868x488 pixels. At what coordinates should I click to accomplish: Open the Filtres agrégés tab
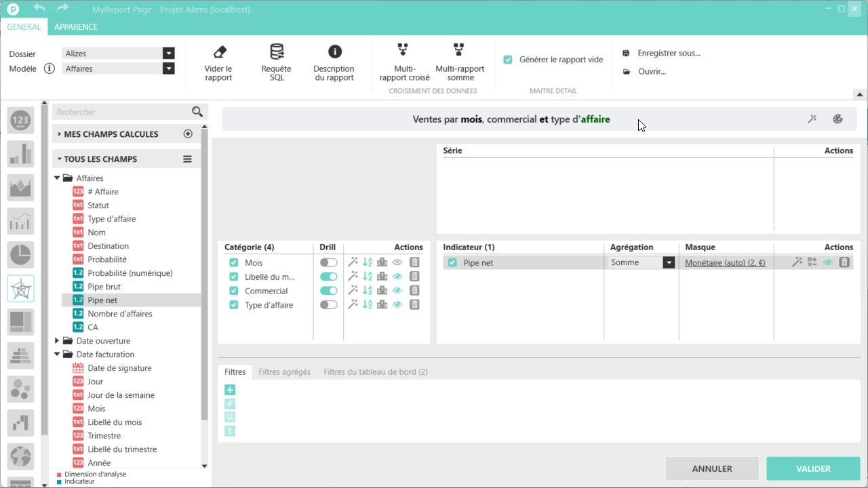[x=284, y=372]
